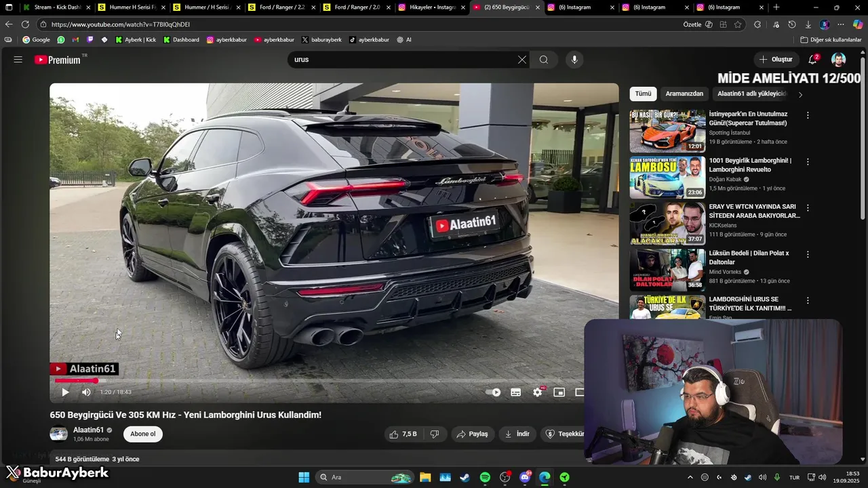Screen dimensions: 868x488
Task: Select the Alaatin61 adlı yükleyici chip
Action: (x=751, y=94)
